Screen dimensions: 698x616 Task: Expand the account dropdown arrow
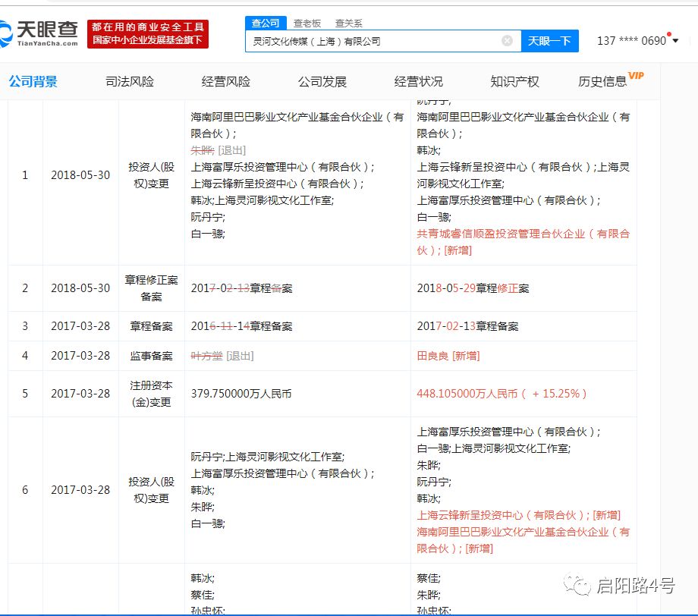coord(676,41)
